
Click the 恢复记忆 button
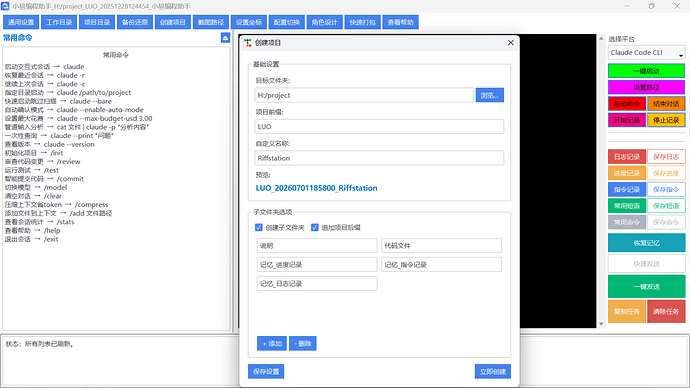(646, 243)
